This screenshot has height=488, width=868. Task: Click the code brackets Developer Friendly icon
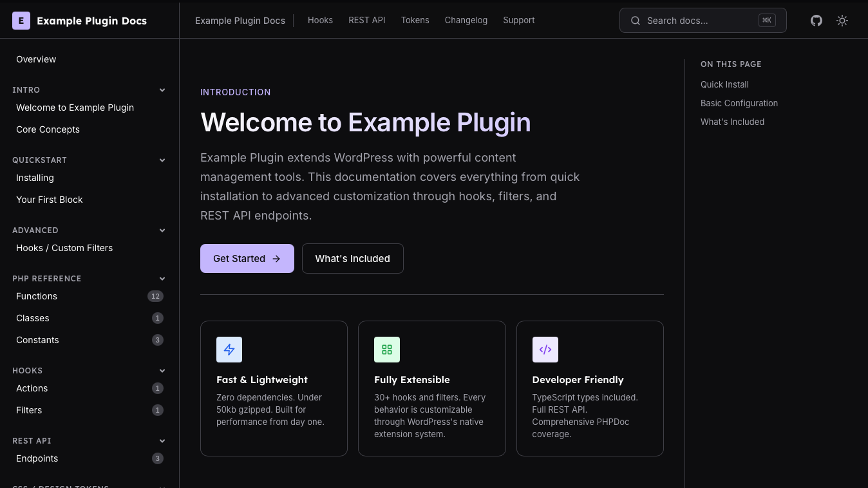(545, 350)
